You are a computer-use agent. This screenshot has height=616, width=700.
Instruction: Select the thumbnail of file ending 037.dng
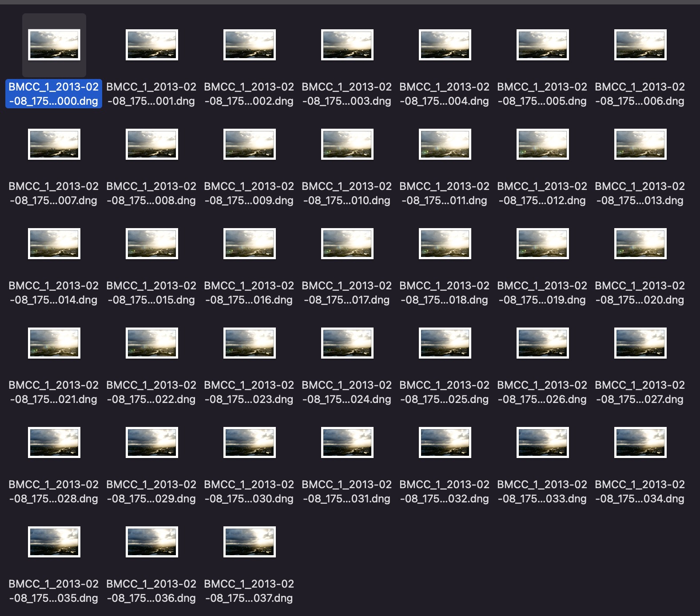click(250, 542)
